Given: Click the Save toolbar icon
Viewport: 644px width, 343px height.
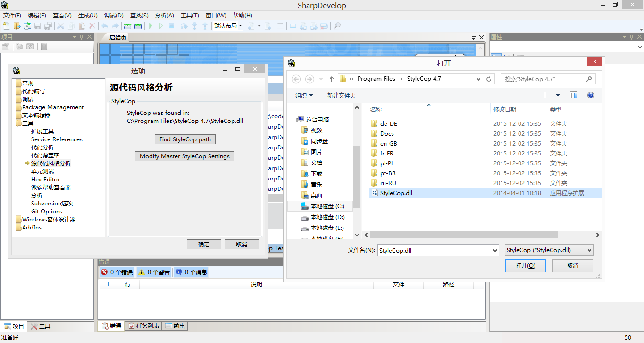Looking at the screenshot, I should 38,26.
